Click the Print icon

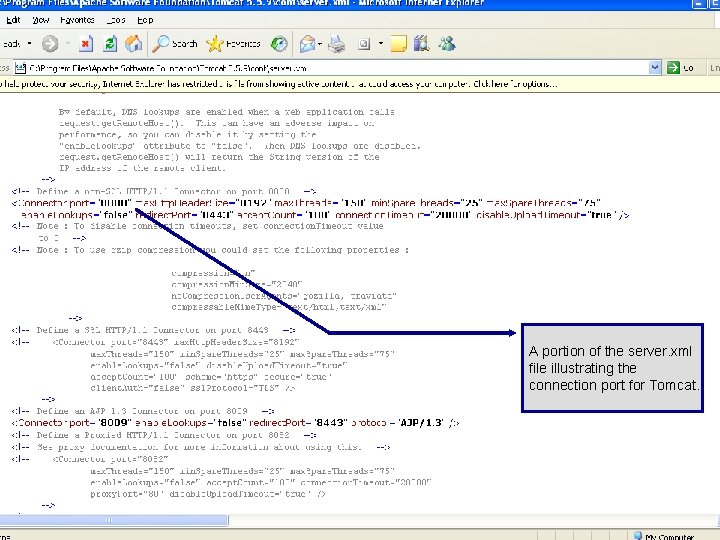coord(337,44)
